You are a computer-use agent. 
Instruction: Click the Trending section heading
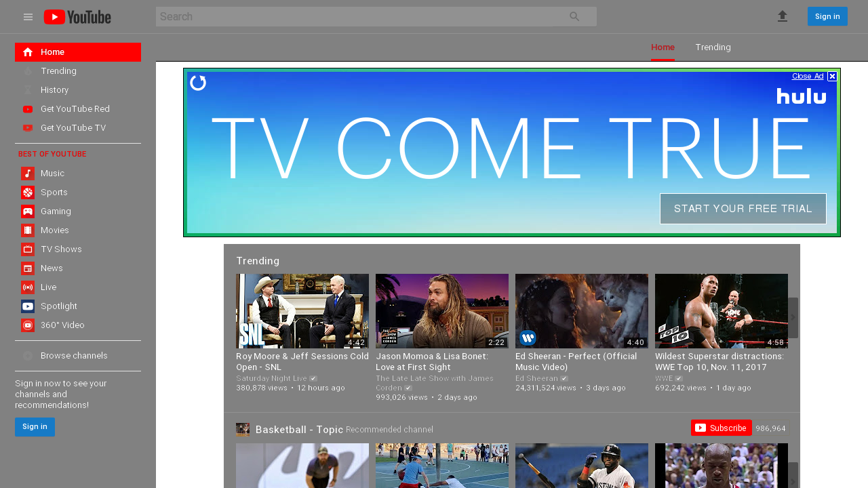tap(258, 261)
